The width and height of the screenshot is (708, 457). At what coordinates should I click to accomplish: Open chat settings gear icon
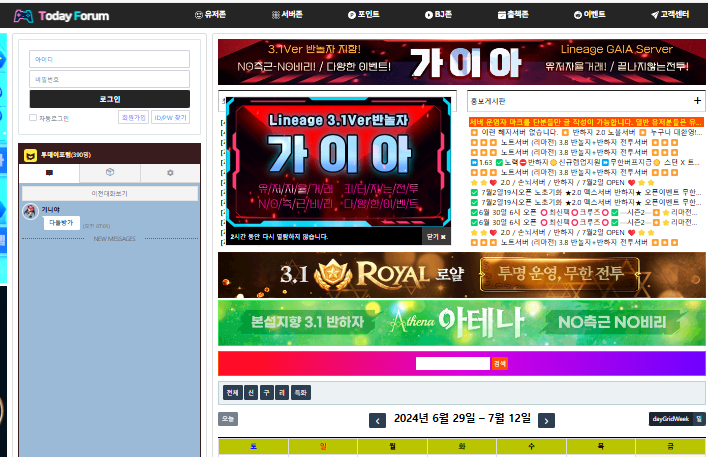(170, 173)
